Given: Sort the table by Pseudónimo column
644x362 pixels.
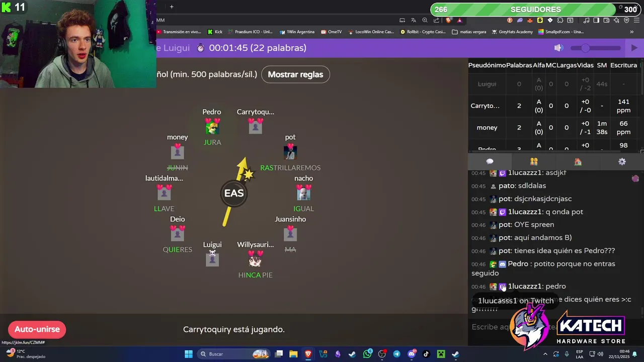Looking at the screenshot, I should click(487, 65).
